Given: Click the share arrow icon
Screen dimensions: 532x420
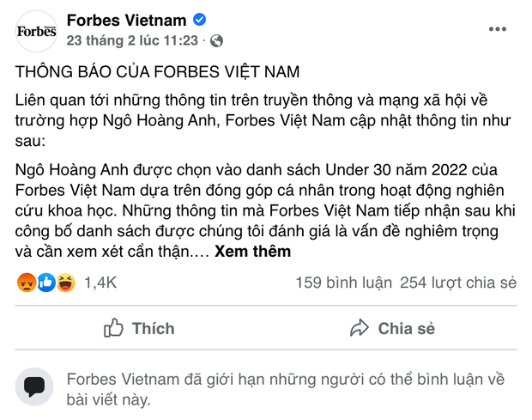Looking at the screenshot, I should pos(359,328).
